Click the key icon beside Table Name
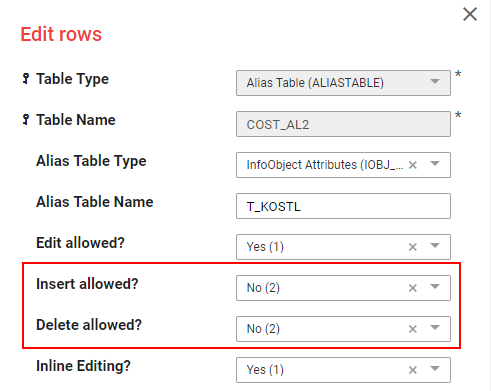The image size is (491, 391). pyautogui.click(x=26, y=120)
